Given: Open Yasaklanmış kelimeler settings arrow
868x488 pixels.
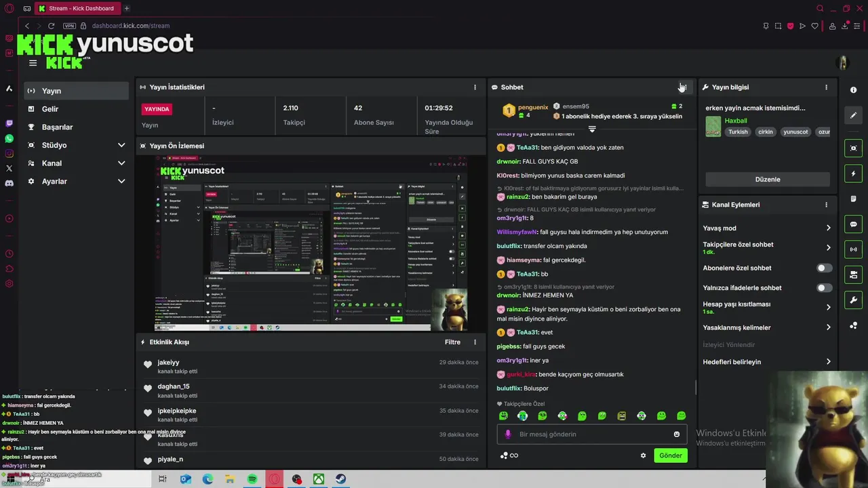Looking at the screenshot, I should [x=828, y=328].
